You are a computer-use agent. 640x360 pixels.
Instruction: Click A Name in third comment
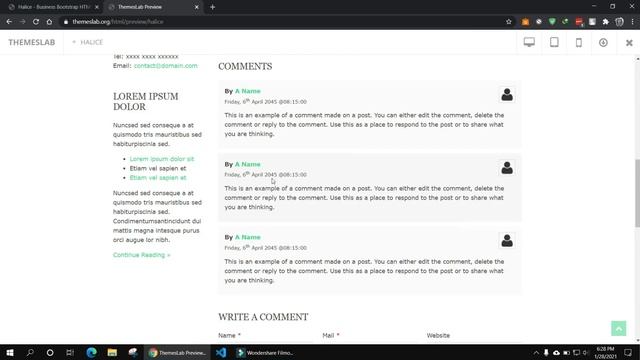[x=247, y=237]
